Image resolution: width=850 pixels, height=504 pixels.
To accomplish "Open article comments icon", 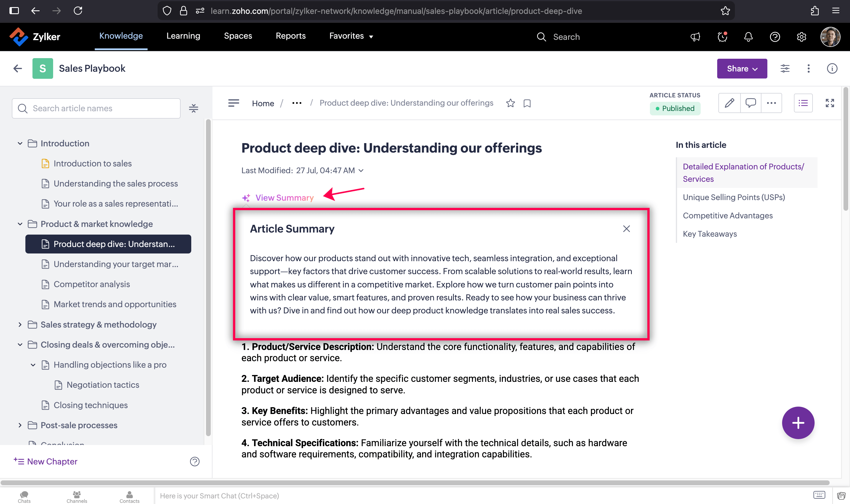I will point(751,103).
